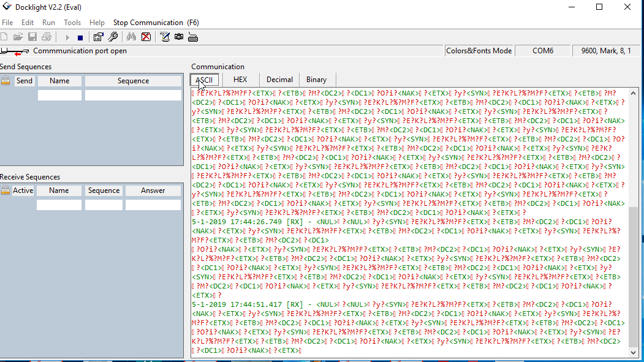Switch to the Binary tab
Viewport: 644px width, 362px height.
[316, 80]
